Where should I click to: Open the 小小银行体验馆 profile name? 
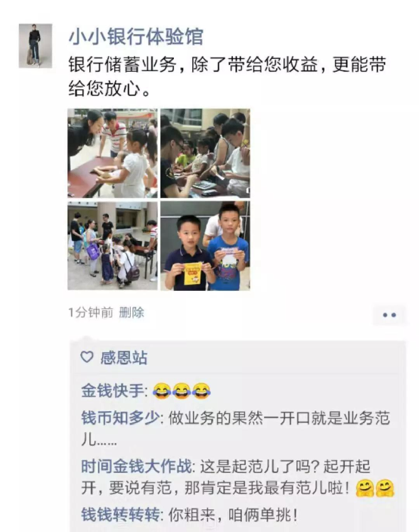tap(136, 36)
